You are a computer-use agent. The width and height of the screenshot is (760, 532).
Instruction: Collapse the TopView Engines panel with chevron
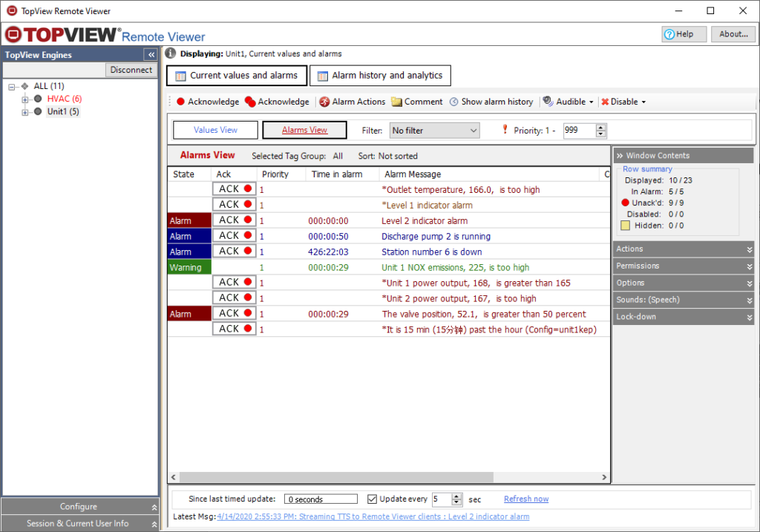tap(151, 55)
